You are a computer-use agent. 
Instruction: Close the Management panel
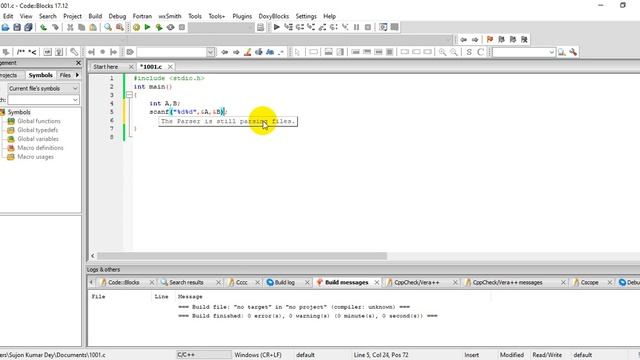point(78,63)
